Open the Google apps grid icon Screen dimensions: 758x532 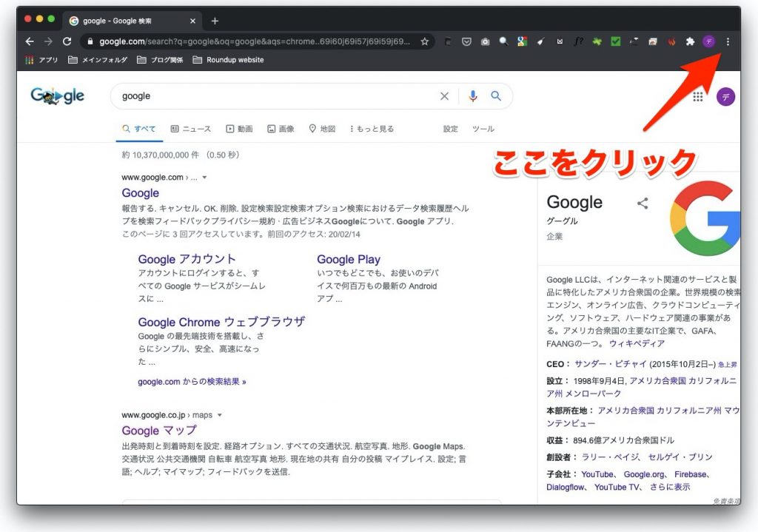click(x=697, y=97)
